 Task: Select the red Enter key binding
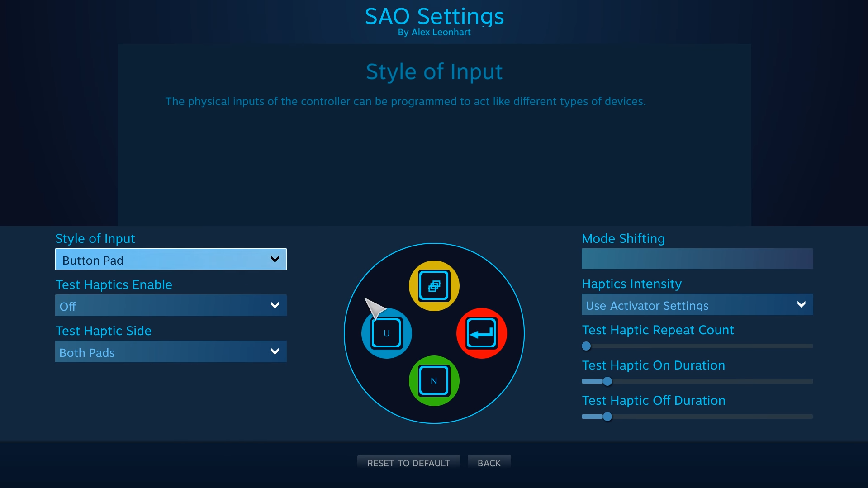tap(481, 334)
